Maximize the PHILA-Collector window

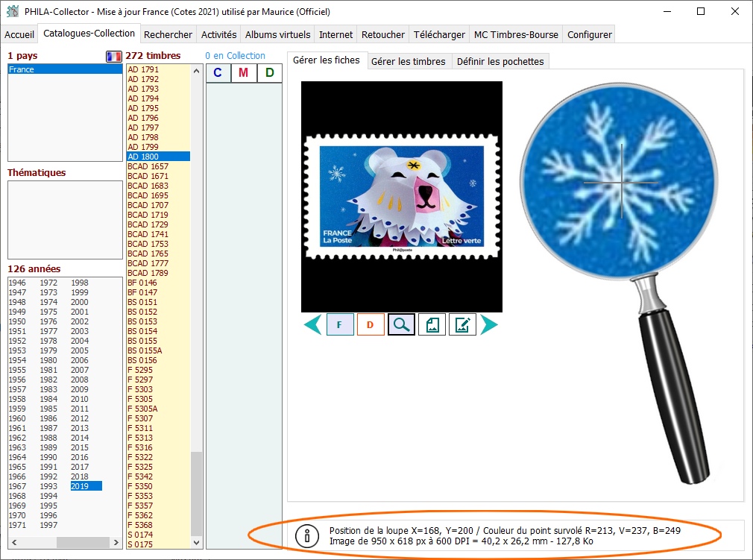701,11
